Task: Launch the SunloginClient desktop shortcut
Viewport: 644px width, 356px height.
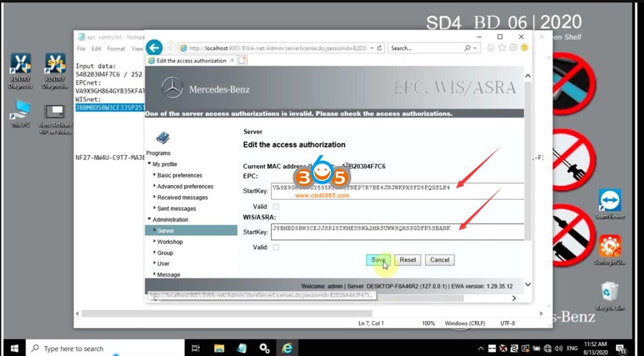Action: pyautogui.click(x=610, y=249)
